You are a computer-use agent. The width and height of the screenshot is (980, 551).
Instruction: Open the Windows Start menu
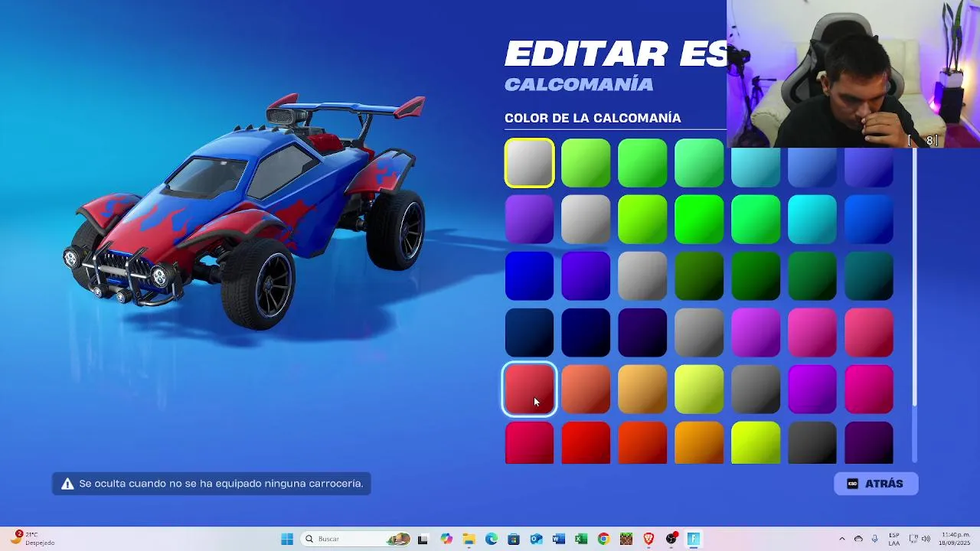287,539
